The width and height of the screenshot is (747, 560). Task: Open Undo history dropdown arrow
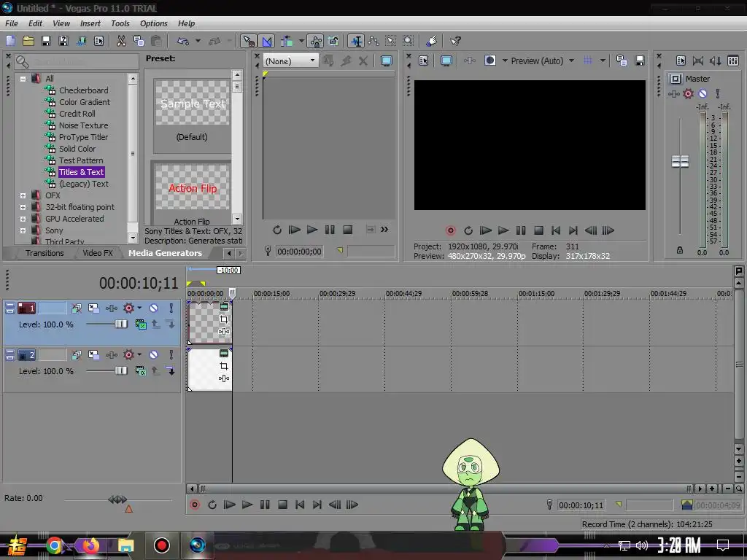pyautogui.click(x=198, y=41)
